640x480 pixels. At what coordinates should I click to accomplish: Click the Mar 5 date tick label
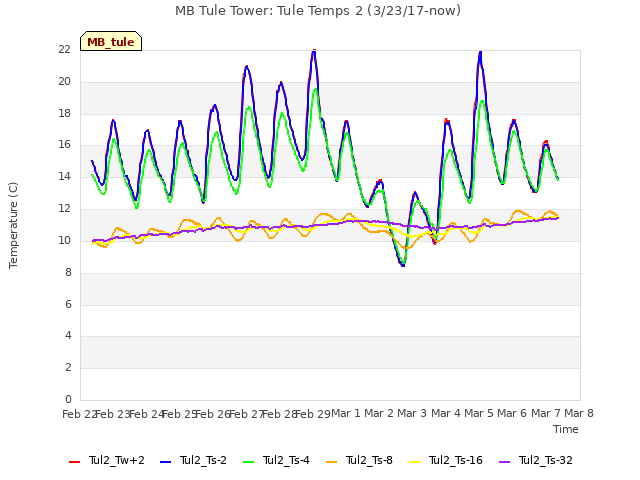point(479,413)
